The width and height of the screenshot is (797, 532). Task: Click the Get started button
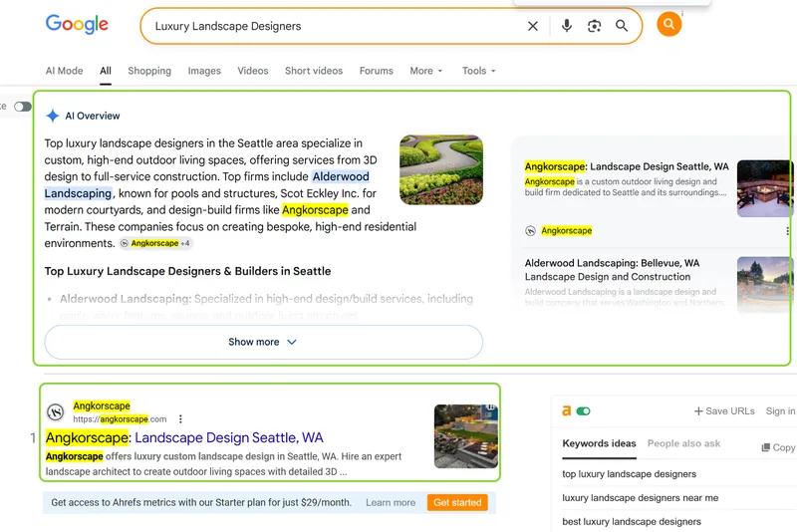pos(457,502)
